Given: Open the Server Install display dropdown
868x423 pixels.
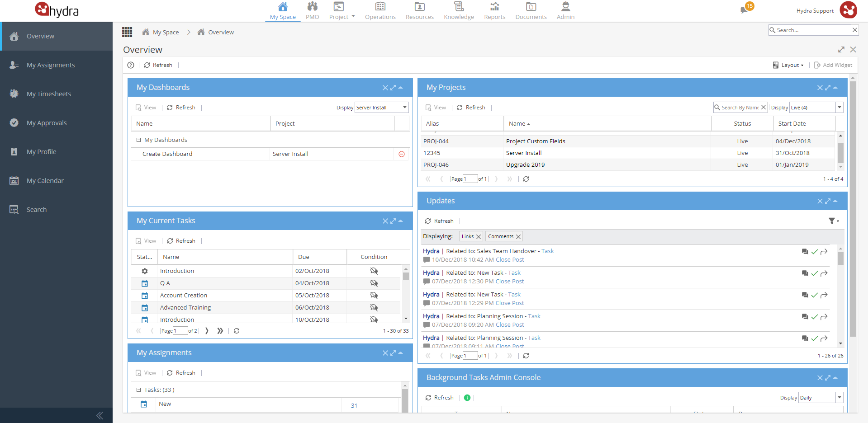Looking at the screenshot, I should click(405, 108).
